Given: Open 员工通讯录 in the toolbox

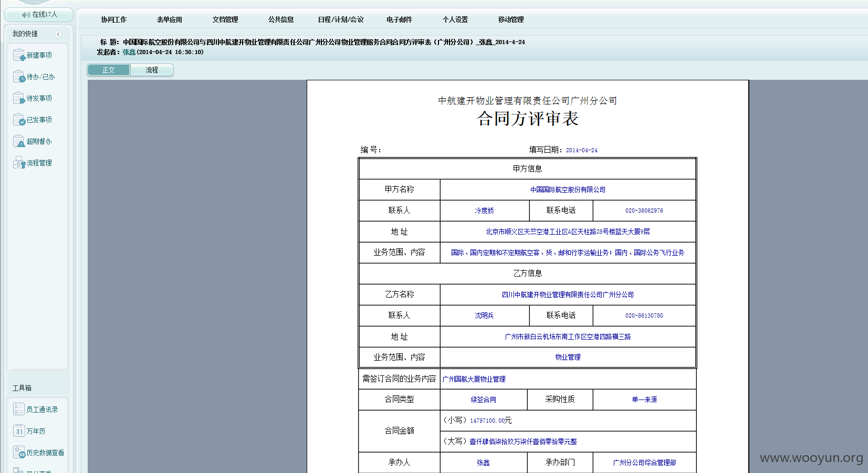Looking at the screenshot, I should point(19,409).
